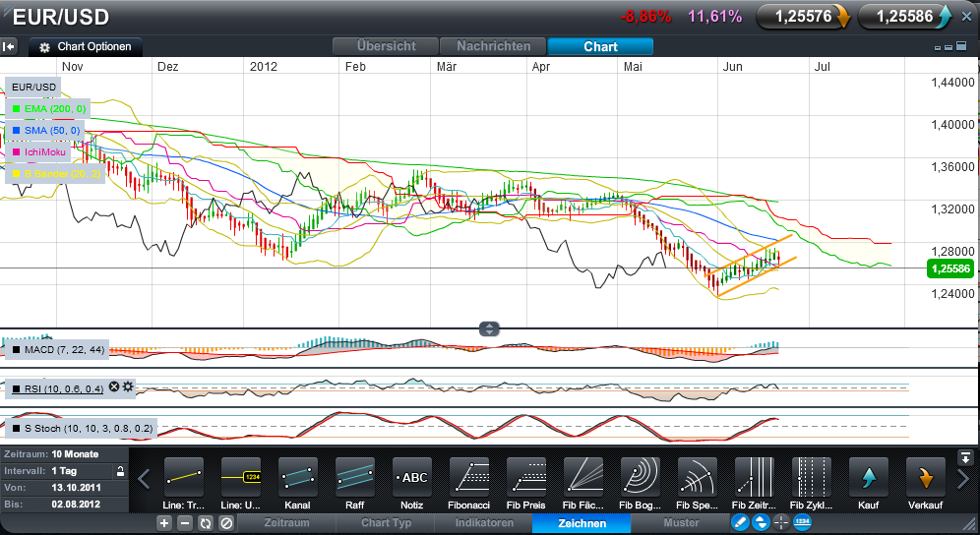Open the Indikatoren bottom tab

(484, 523)
